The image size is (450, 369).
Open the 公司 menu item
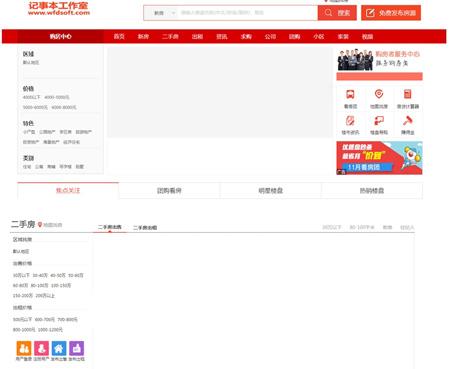pyautogui.click(x=270, y=36)
